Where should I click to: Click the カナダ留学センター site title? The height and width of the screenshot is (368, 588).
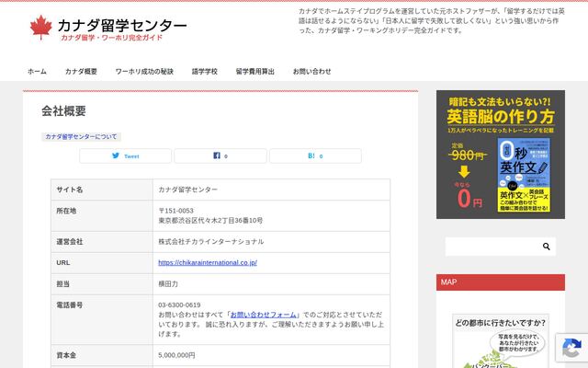(x=122, y=26)
